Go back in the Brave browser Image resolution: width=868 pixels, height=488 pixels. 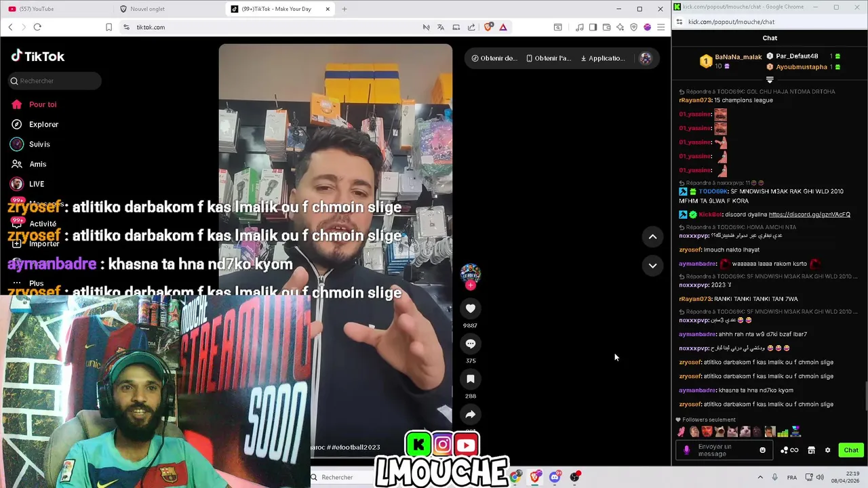coord(10,27)
